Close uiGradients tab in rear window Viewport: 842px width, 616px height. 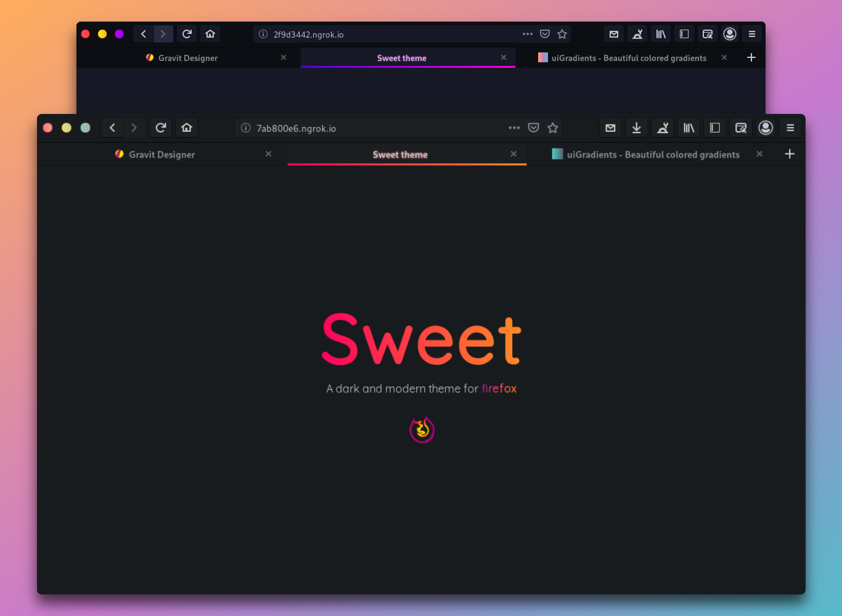[x=724, y=57]
